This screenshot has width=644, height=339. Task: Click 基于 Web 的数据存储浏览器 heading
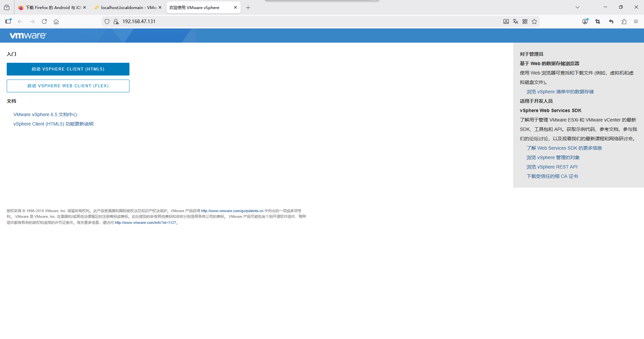point(550,63)
